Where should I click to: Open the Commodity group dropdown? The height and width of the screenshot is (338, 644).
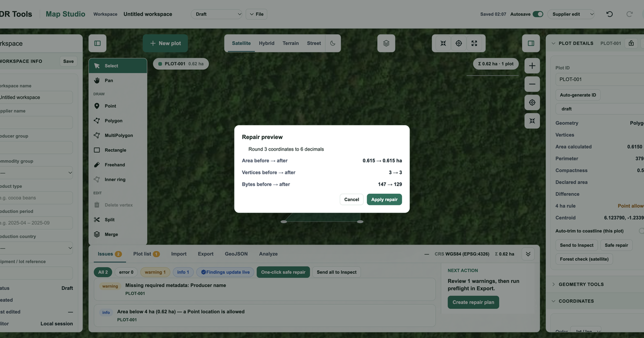click(x=36, y=173)
